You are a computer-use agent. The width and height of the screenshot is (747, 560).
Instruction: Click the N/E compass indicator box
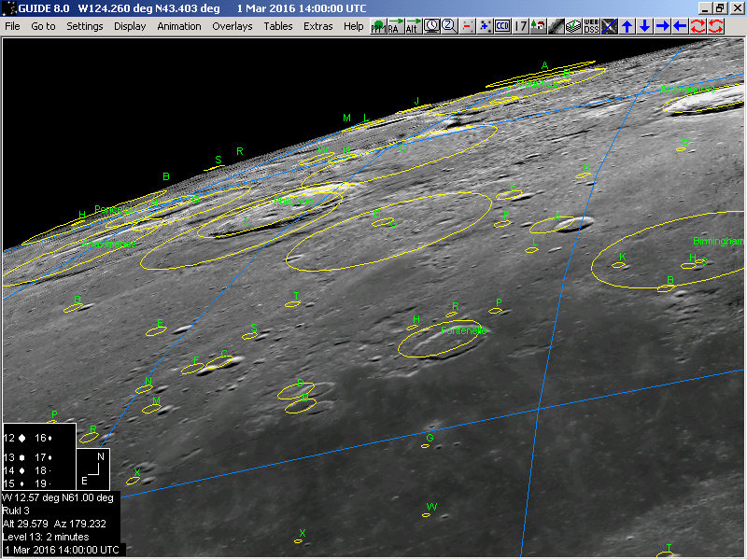click(92, 469)
